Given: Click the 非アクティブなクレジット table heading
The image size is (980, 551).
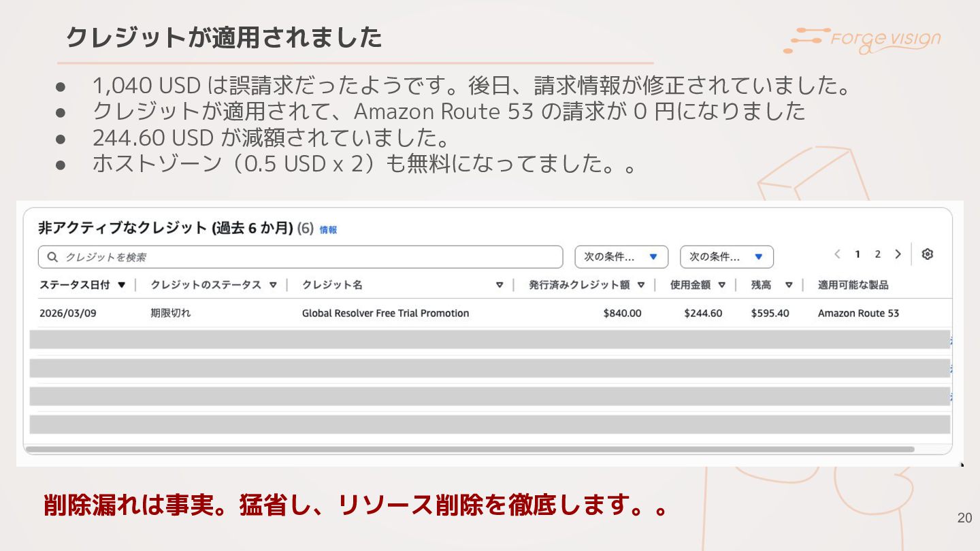Looking at the screenshot, I should click(x=165, y=229).
